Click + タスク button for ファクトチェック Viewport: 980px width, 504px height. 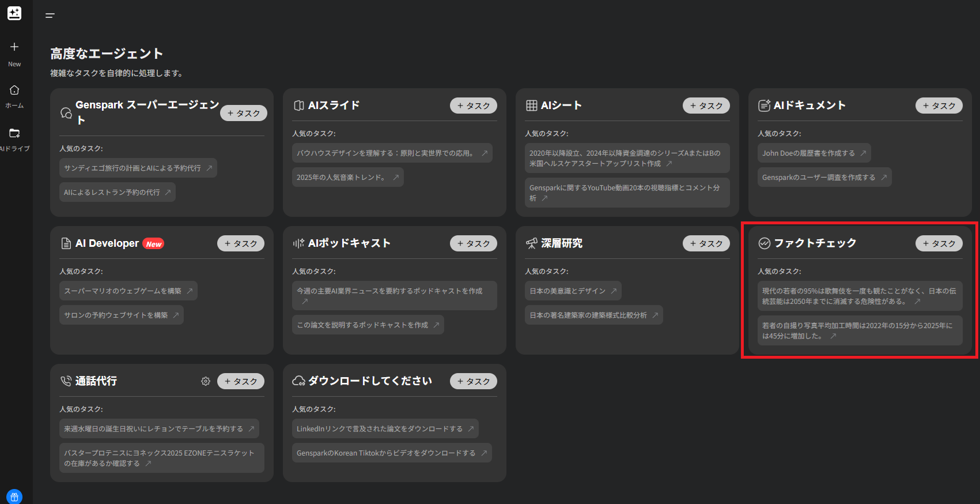tap(939, 243)
